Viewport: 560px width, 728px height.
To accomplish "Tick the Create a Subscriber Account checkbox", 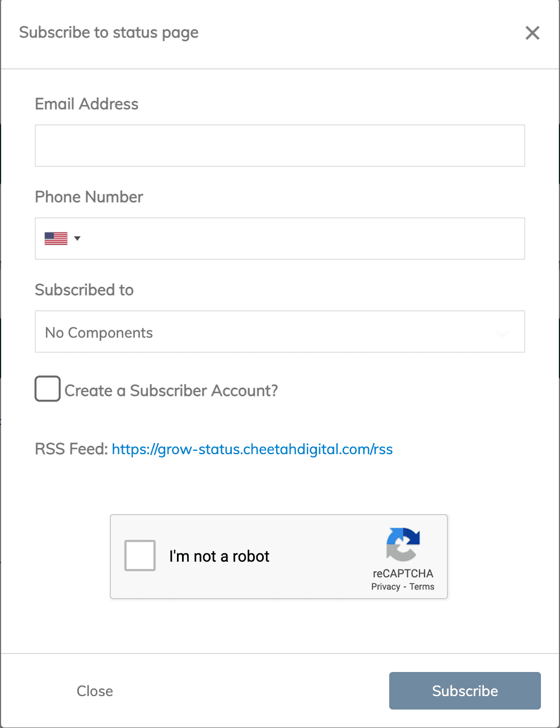I will pyautogui.click(x=48, y=389).
